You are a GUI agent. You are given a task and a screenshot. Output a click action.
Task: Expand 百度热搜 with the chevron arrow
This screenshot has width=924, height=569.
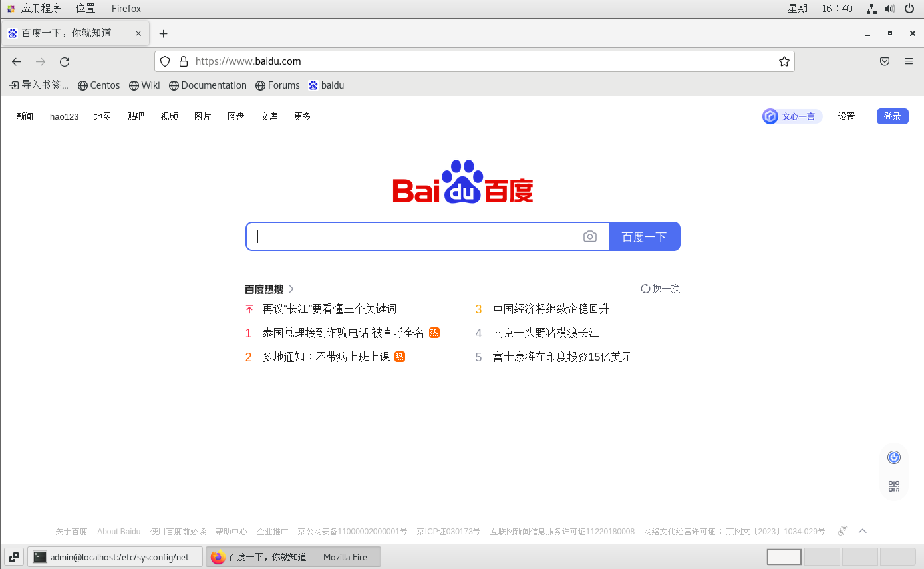[291, 289]
